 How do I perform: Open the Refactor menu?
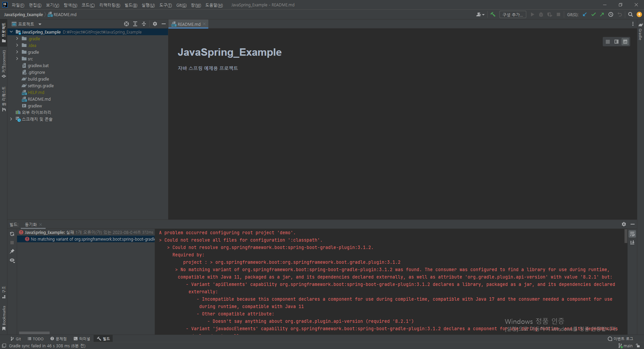tap(110, 5)
